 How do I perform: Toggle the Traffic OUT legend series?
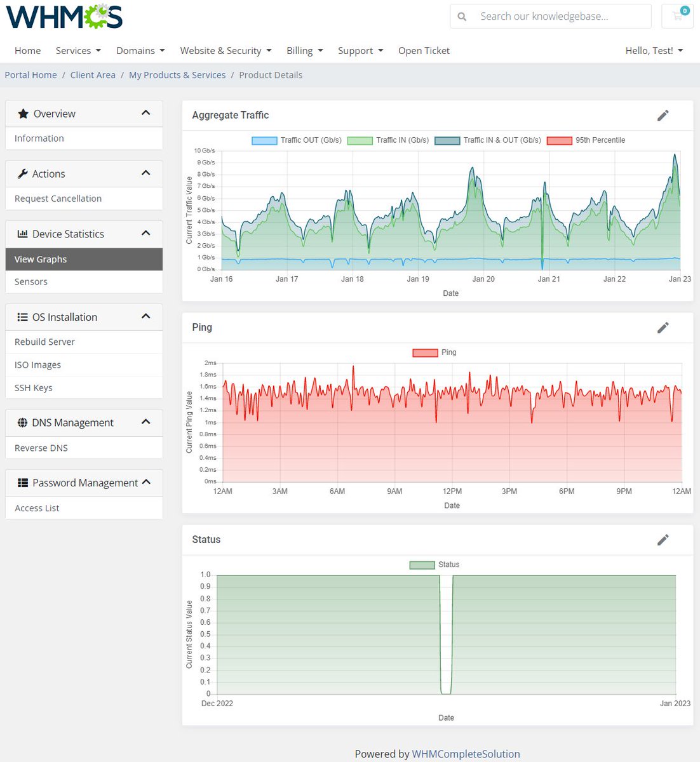click(297, 140)
